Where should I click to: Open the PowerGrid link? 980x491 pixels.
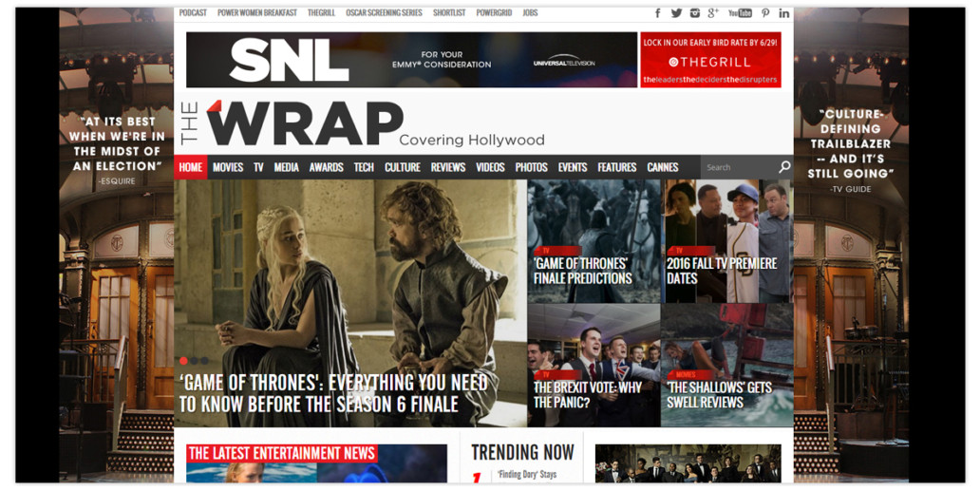click(x=494, y=12)
